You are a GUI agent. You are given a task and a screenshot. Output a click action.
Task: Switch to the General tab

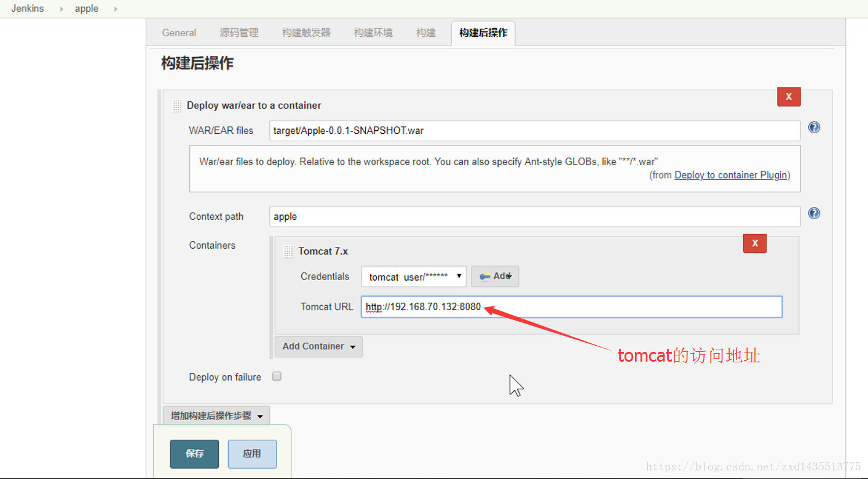pos(180,33)
